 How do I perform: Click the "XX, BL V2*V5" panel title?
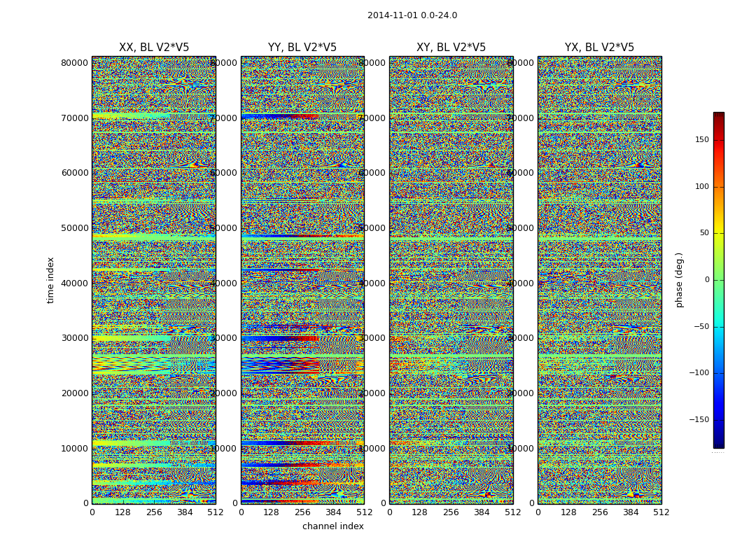pyautogui.click(x=154, y=48)
